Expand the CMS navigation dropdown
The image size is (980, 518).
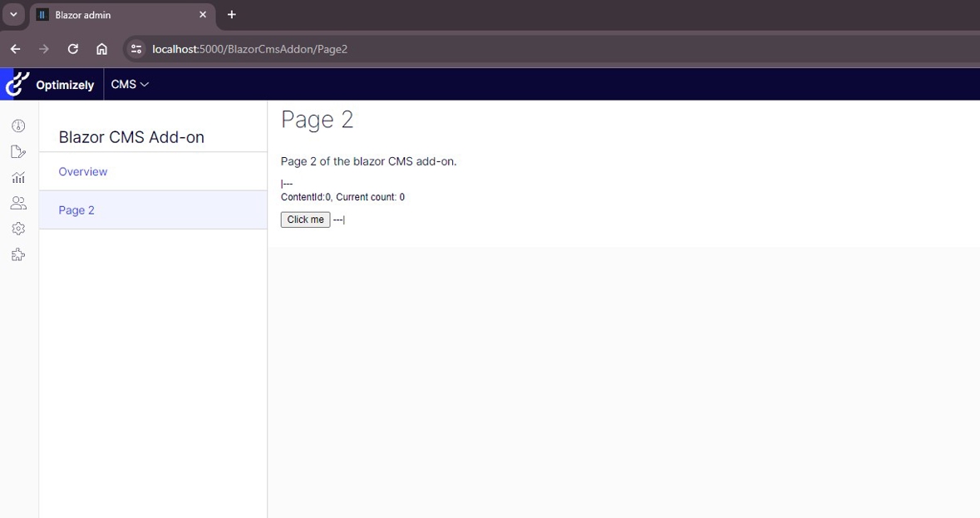point(129,84)
